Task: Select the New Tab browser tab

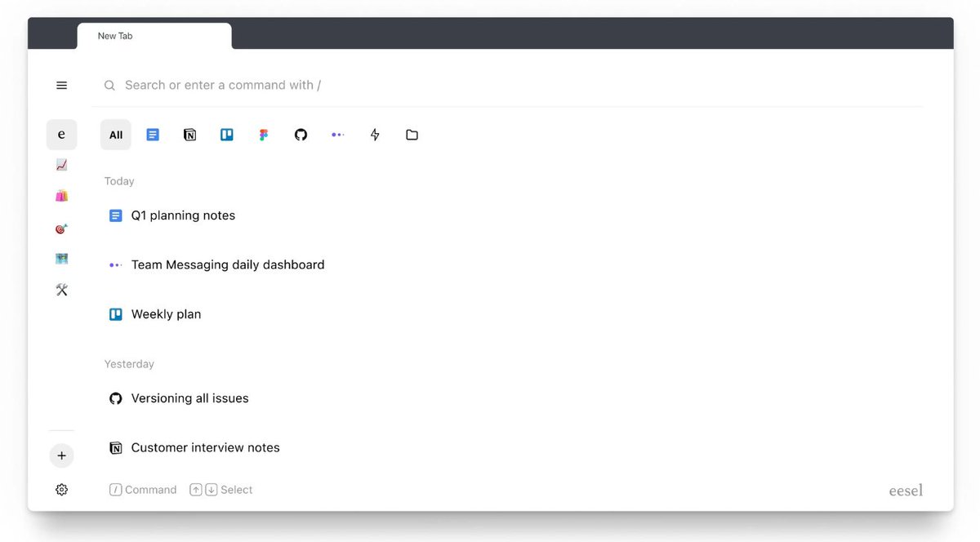Action: point(154,36)
